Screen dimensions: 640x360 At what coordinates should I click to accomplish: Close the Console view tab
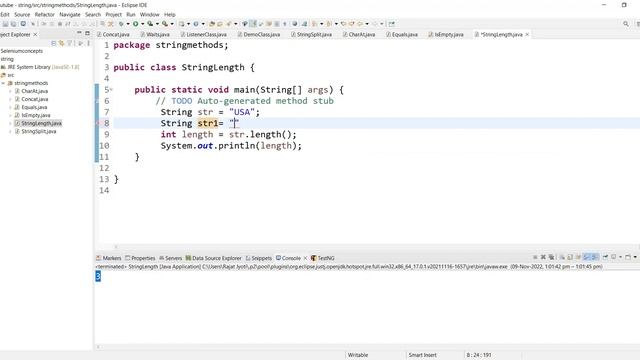pos(305,258)
